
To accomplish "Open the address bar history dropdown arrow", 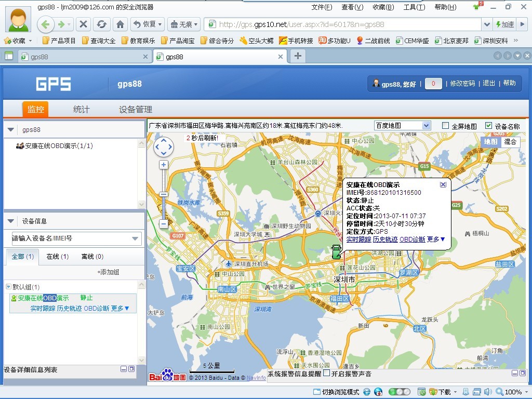I will [x=486, y=24].
